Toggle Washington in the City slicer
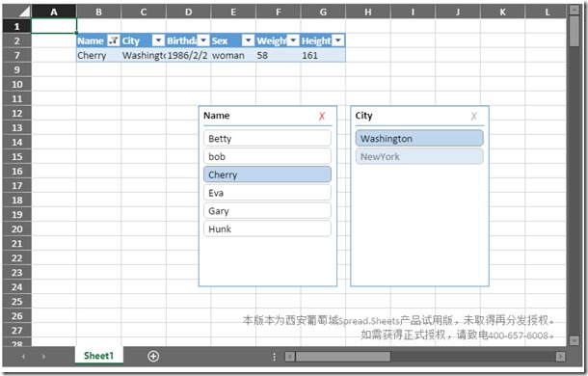The height and width of the screenshot is (376, 588). 419,138
